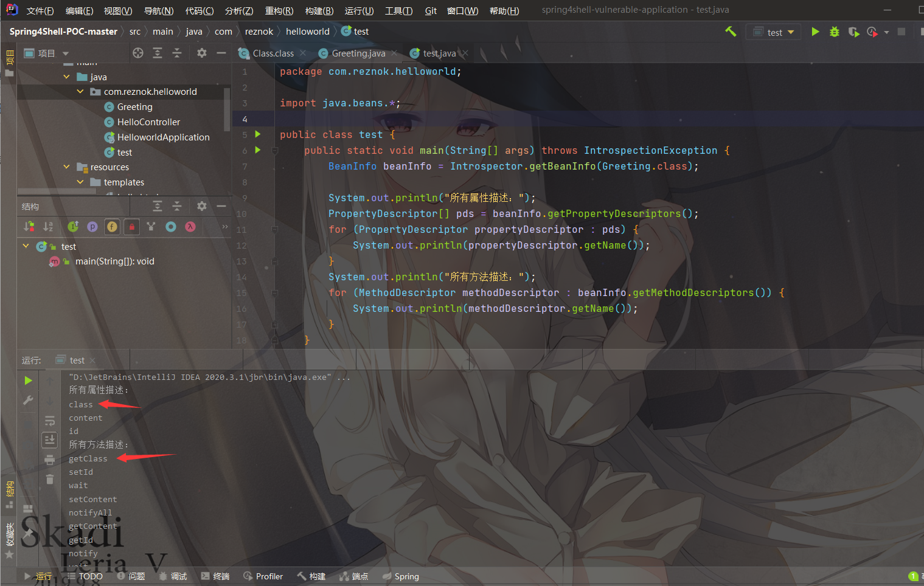
Task: Open the test run configuration dropdown
Action: (x=774, y=32)
